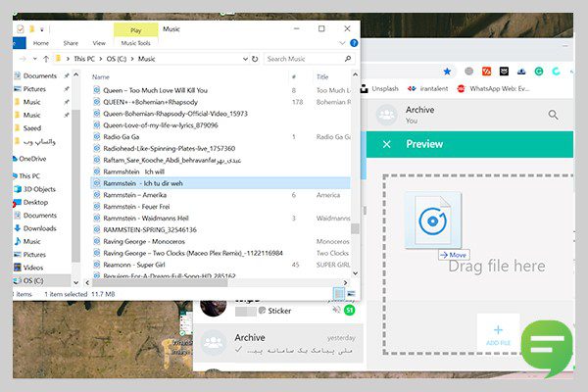Click music file icon beside Rammstein - Waidmanns Heil
This screenshot has height=392, width=588.
click(97, 218)
